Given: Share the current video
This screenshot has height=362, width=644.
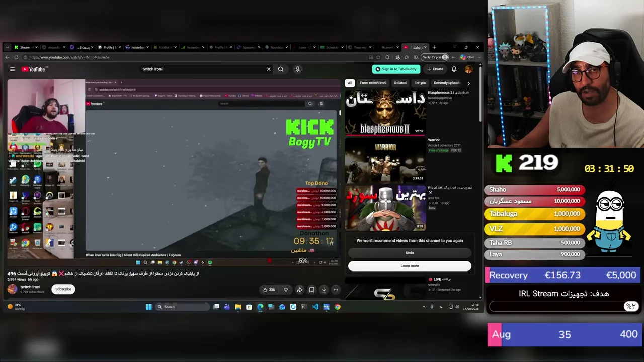Looking at the screenshot, I should [299, 290].
